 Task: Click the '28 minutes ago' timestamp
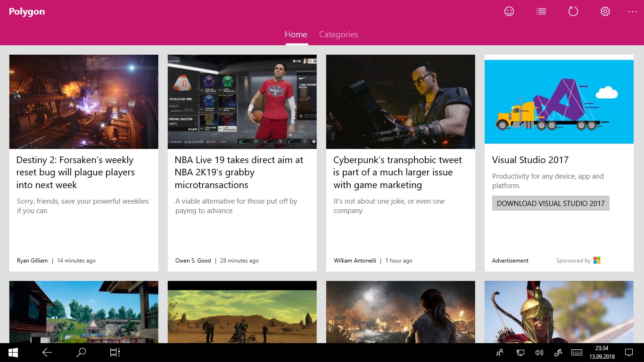coord(239,261)
